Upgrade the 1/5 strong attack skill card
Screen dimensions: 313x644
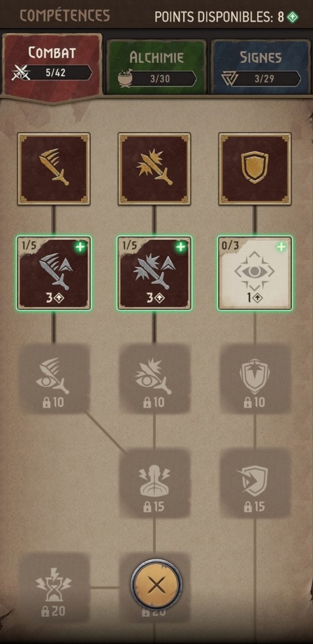154,273
